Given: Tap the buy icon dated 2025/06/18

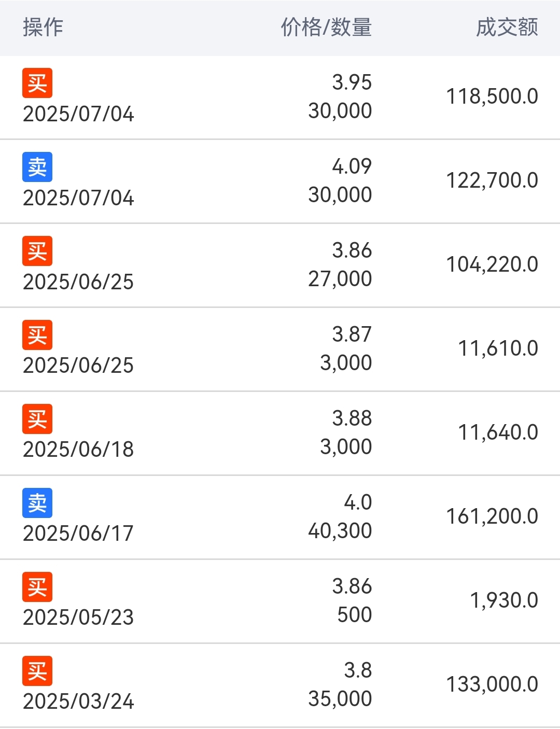Looking at the screenshot, I should point(37,419).
